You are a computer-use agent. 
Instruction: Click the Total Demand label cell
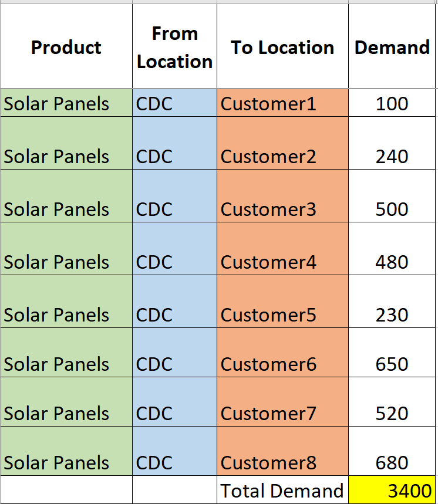tap(282, 490)
